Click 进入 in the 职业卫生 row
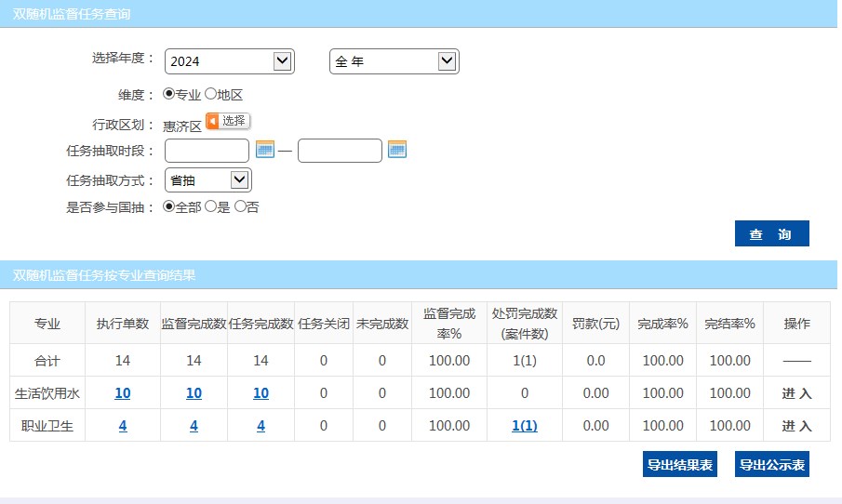The width and height of the screenshot is (842, 504). tap(796, 426)
